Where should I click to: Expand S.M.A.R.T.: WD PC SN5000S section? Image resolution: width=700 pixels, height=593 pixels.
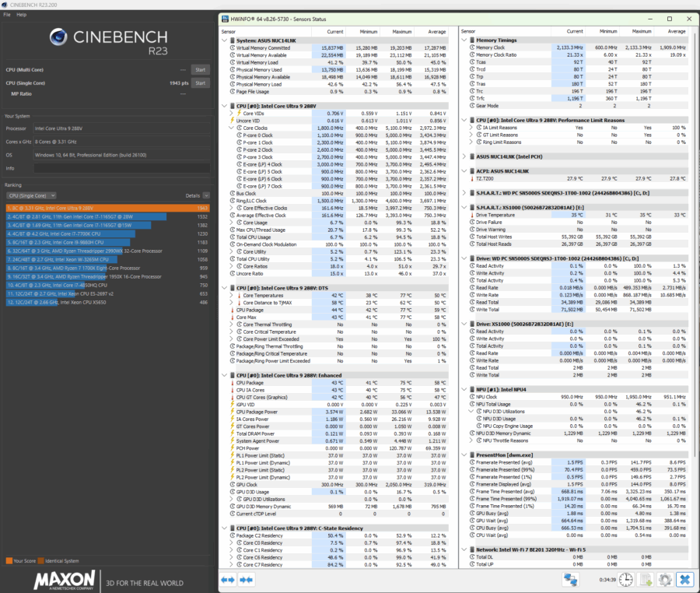(x=464, y=193)
